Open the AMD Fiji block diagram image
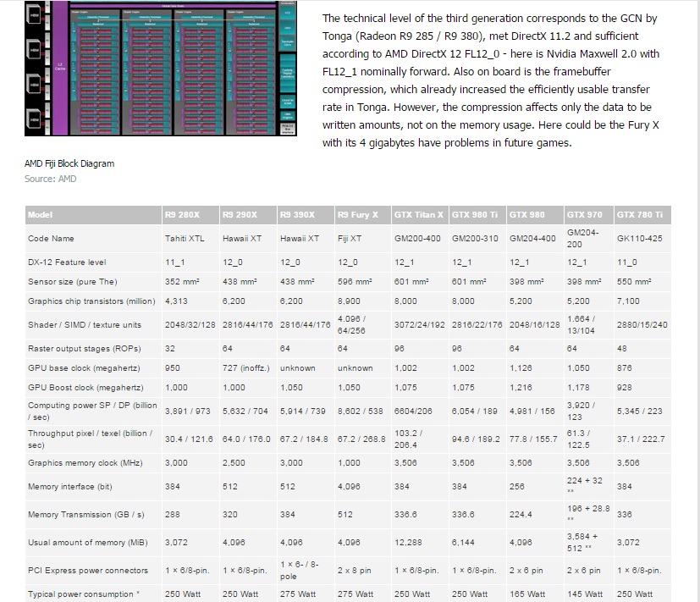This screenshot has height=602, width=700. click(x=161, y=68)
